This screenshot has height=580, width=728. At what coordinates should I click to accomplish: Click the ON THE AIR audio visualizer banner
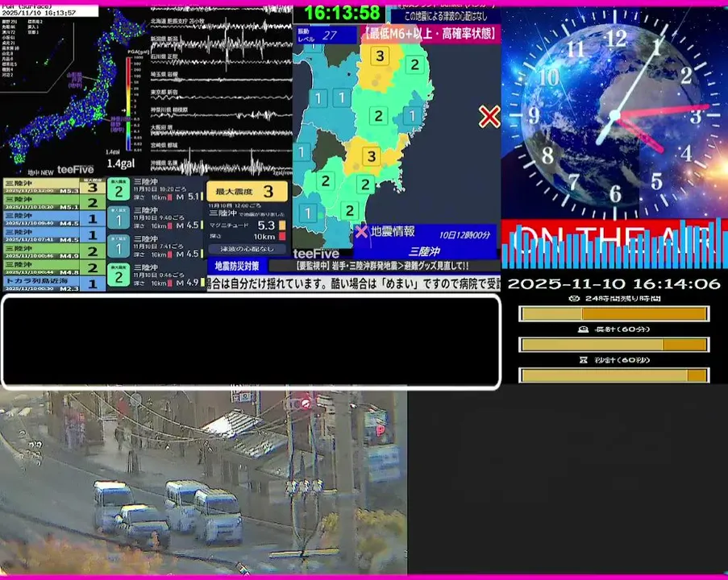[614, 243]
